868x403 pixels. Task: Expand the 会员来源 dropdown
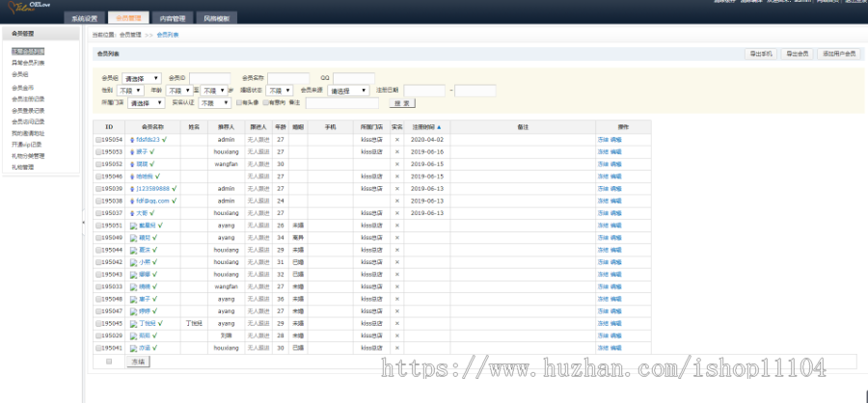(x=347, y=91)
